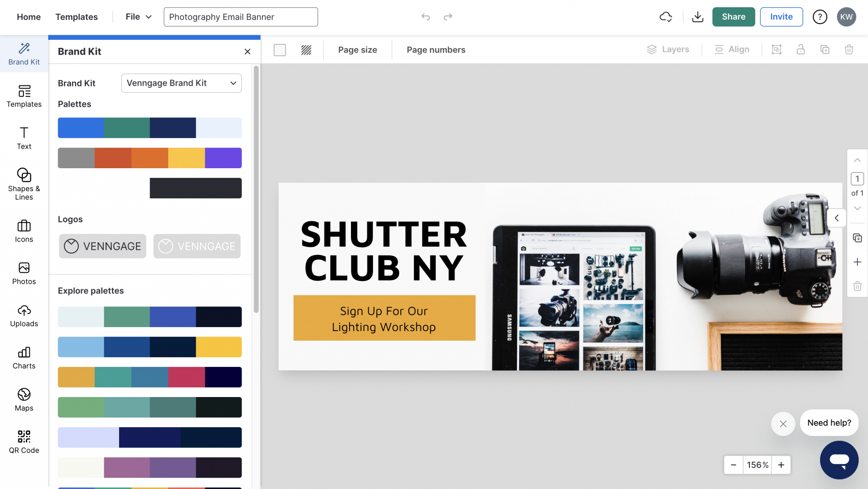Open the File menu
This screenshot has width=868, height=489.
coord(137,17)
